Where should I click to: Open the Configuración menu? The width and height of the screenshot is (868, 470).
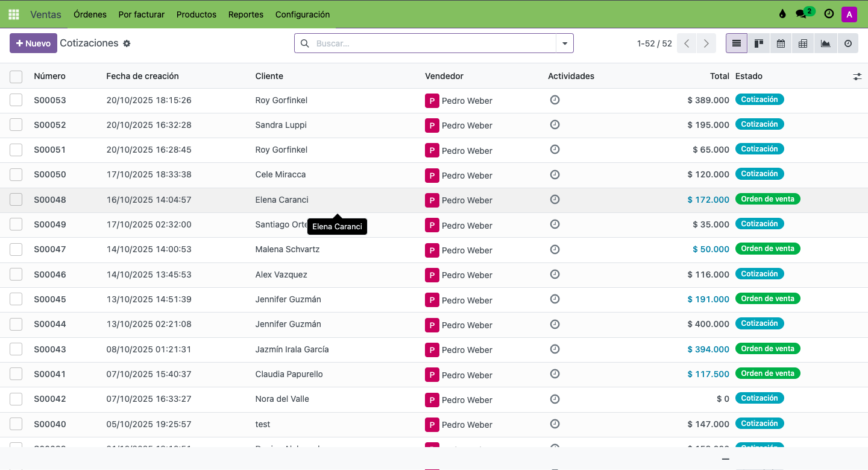(302, 14)
